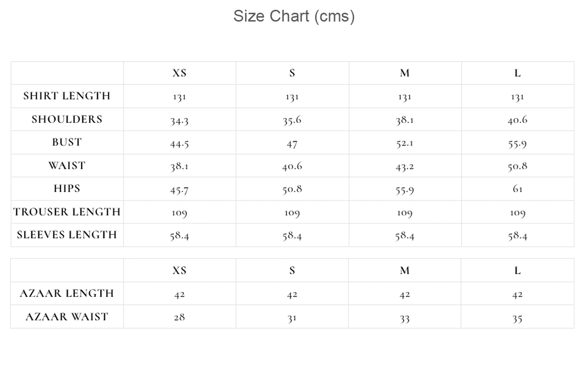Click hips value 61 for L
588x392 pixels.
(x=517, y=189)
